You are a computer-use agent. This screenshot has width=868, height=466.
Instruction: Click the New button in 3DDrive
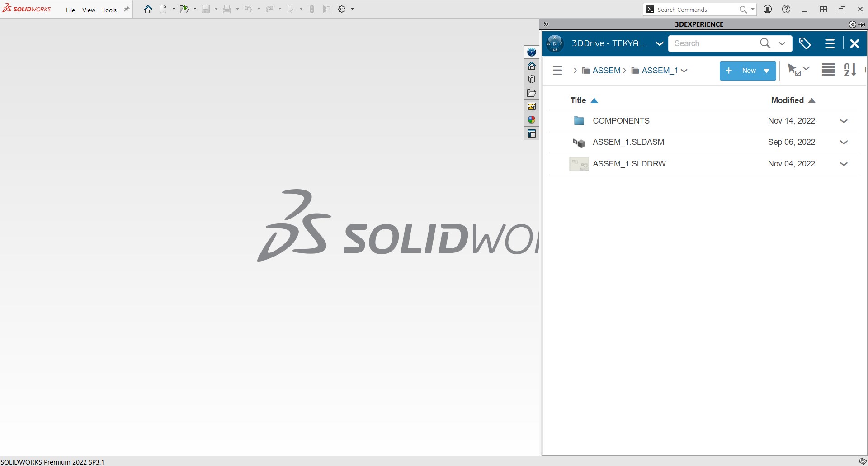[x=748, y=71]
